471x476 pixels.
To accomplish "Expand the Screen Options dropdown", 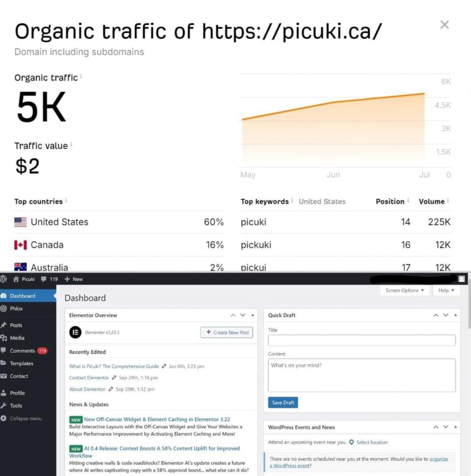I will point(405,291).
